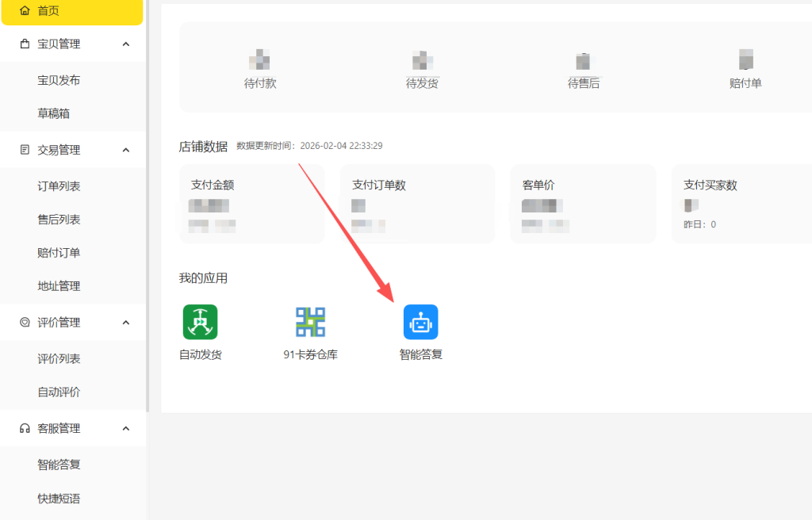Select 自动评价 menu item
The width and height of the screenshot is (812, 520).
tap(59, 392)
